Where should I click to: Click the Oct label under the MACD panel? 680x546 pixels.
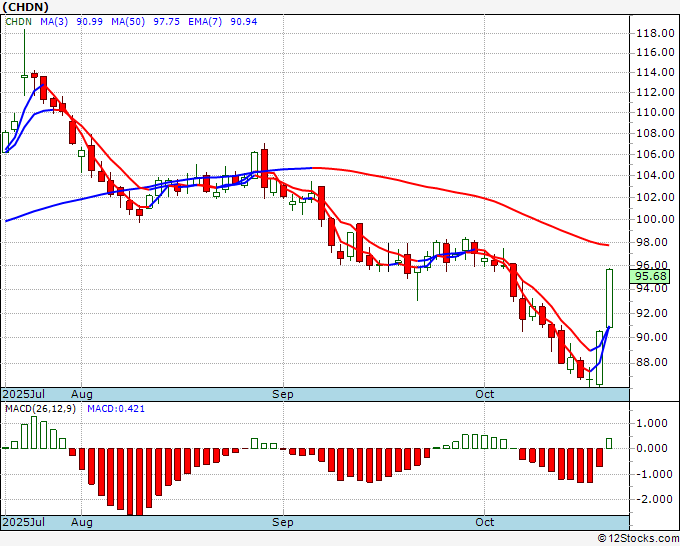(485, 522)
